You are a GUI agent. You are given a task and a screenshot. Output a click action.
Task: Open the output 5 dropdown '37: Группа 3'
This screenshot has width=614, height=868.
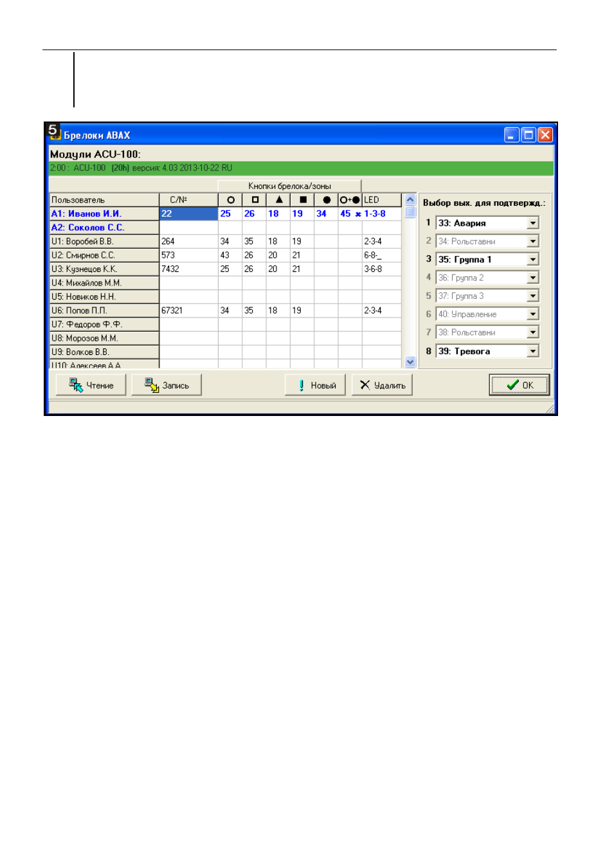(533, 296)
